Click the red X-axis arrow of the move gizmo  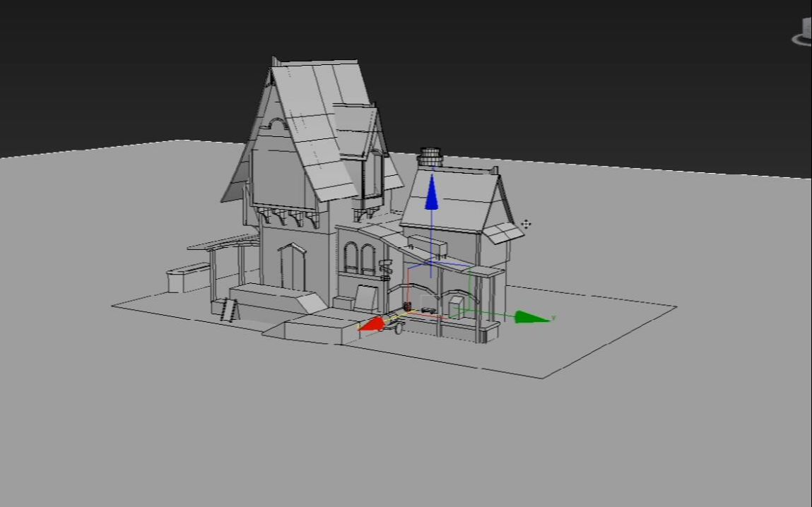[372, 323]
